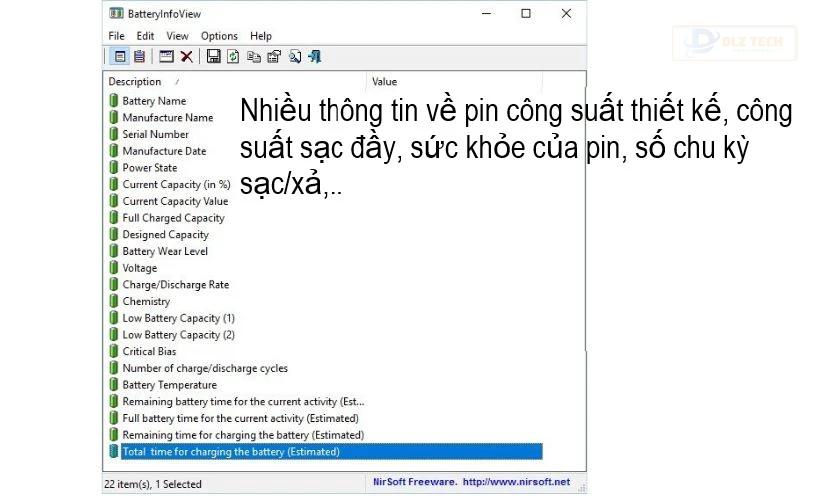Select the Battery Temperature row text
Image resolution: width=840 pixels, height=500 pixels.
(170, 384)
